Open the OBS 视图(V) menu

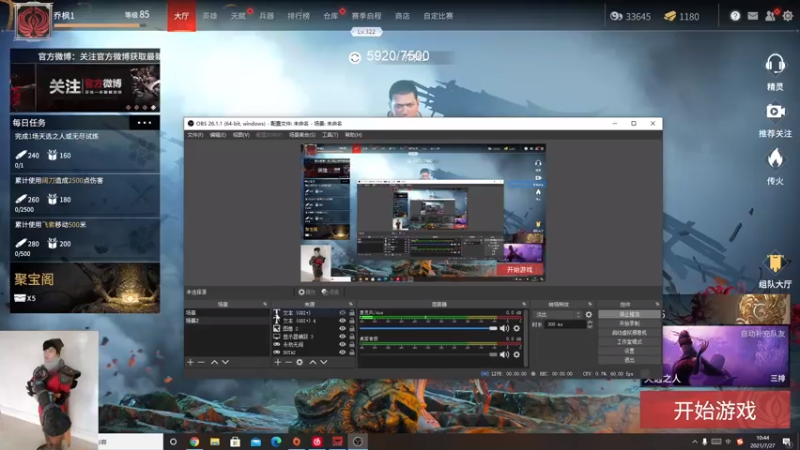click(241, 135)
